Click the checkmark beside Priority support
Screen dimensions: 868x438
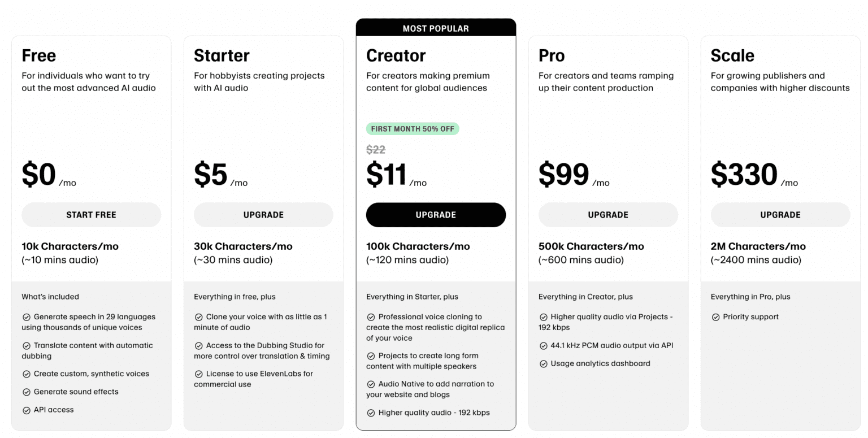pyautogui.click(x=716, y=317)
